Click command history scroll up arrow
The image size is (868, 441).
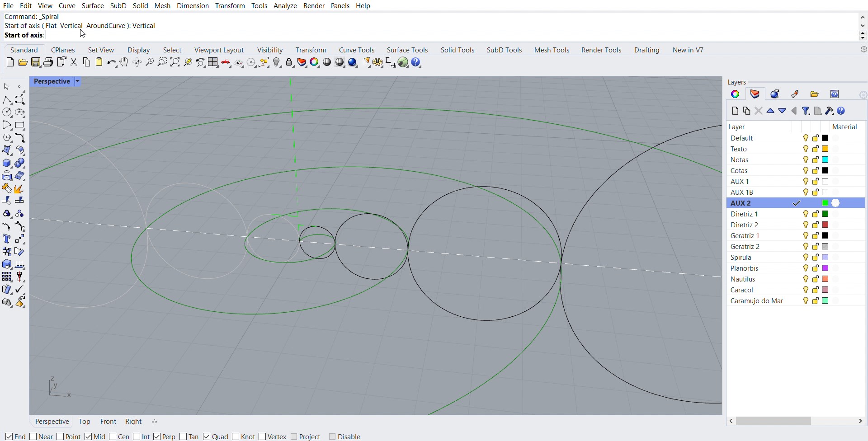(x=863, y=17)
